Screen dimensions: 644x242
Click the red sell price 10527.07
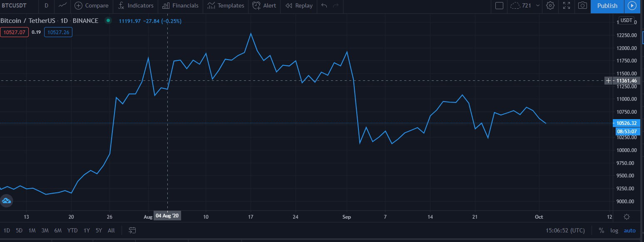15,32
